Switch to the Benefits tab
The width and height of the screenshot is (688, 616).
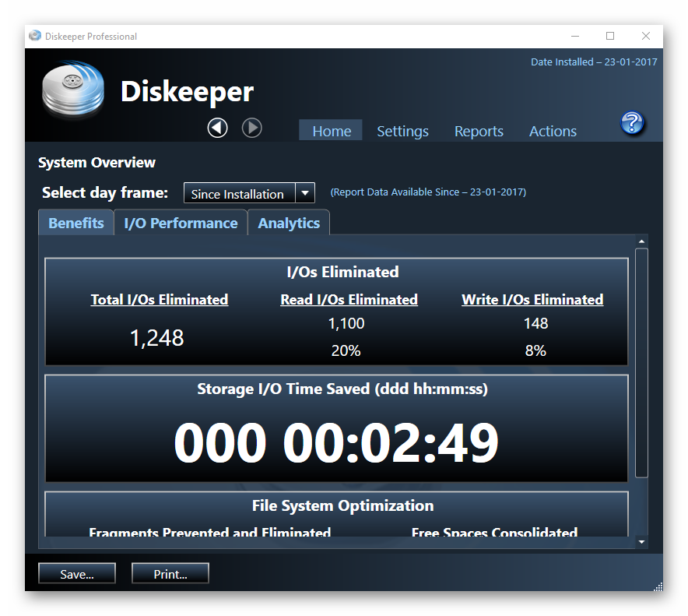tap(76, 223)
